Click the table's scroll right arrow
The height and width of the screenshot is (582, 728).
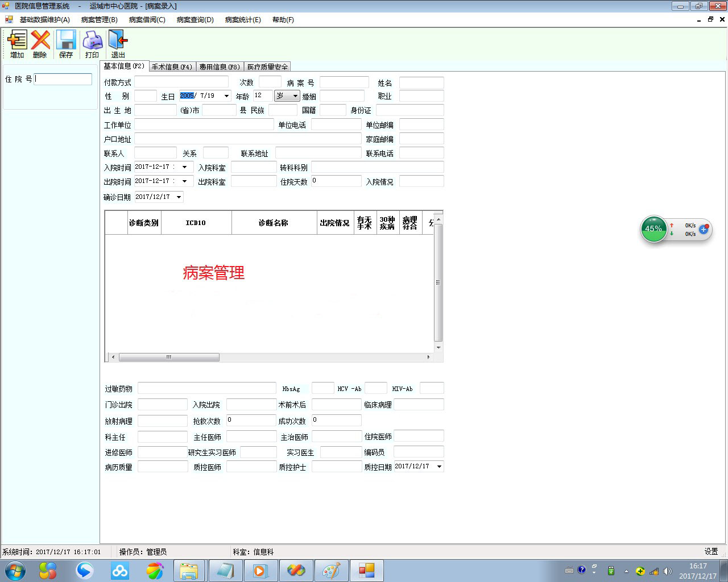click(428, 357)
